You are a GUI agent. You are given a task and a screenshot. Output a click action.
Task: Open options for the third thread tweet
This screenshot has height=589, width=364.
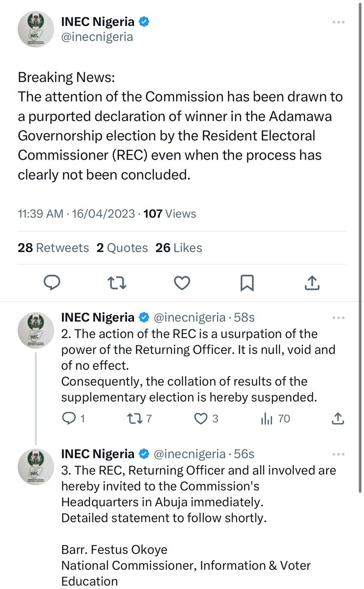[x=339, y=455]
